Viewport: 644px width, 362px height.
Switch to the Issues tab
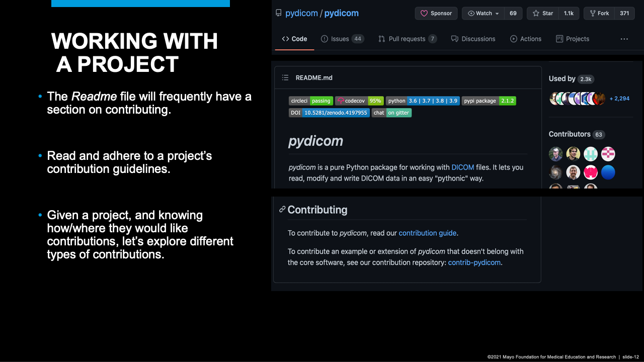342,39
